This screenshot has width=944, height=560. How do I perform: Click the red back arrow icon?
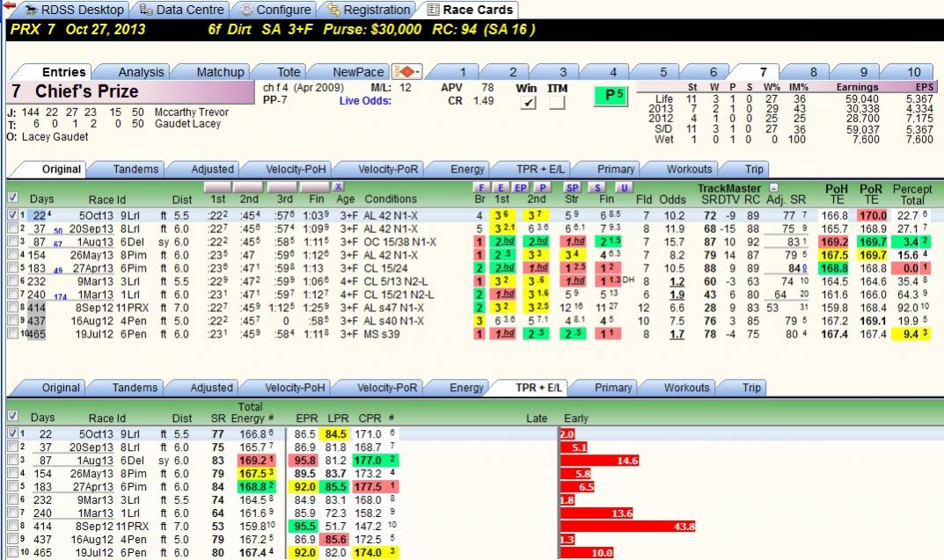click(9, 5)
